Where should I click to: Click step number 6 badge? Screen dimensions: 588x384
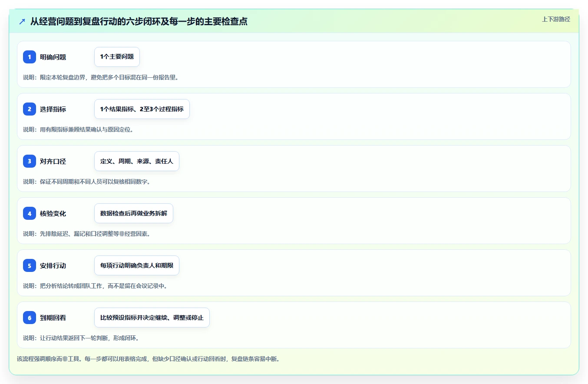(x=30, y=318)
